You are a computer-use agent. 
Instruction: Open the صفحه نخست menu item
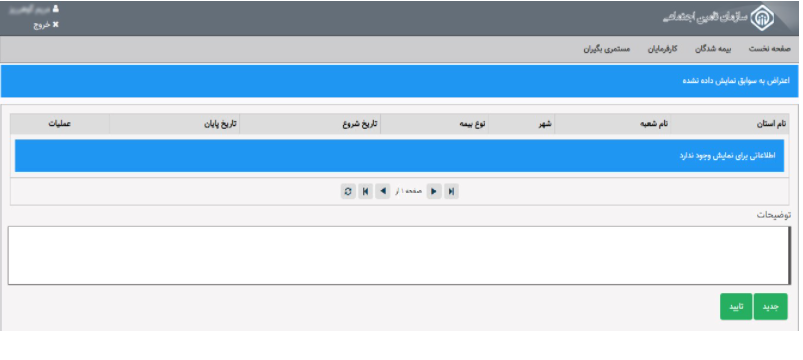[x=770, y=49]
